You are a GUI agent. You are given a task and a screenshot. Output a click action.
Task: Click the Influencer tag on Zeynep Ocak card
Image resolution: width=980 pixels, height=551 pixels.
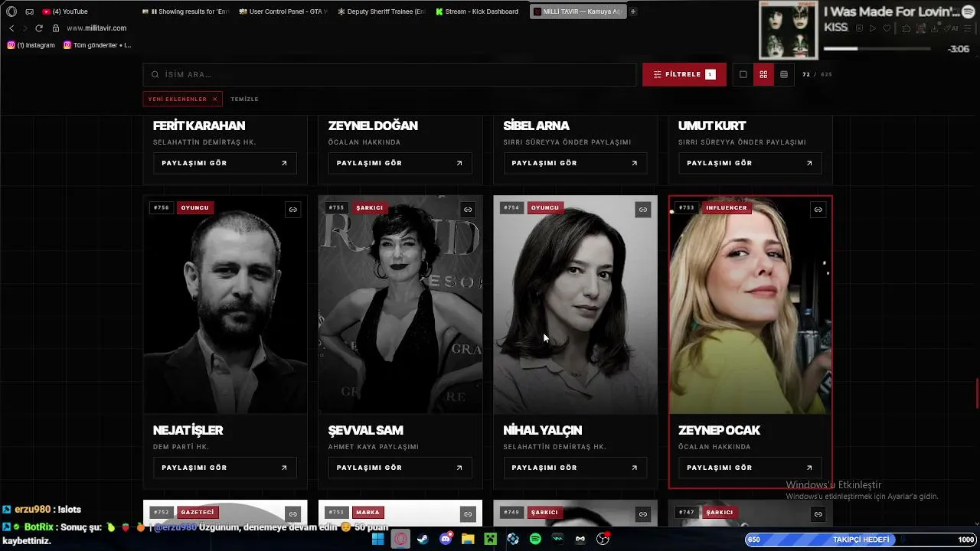(726, 207)
